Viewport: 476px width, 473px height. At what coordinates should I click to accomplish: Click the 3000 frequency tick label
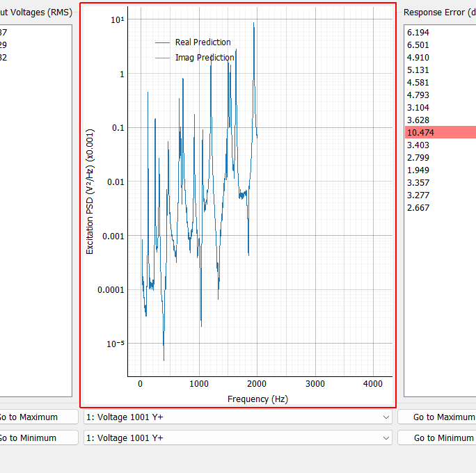(x=315, y=384)
